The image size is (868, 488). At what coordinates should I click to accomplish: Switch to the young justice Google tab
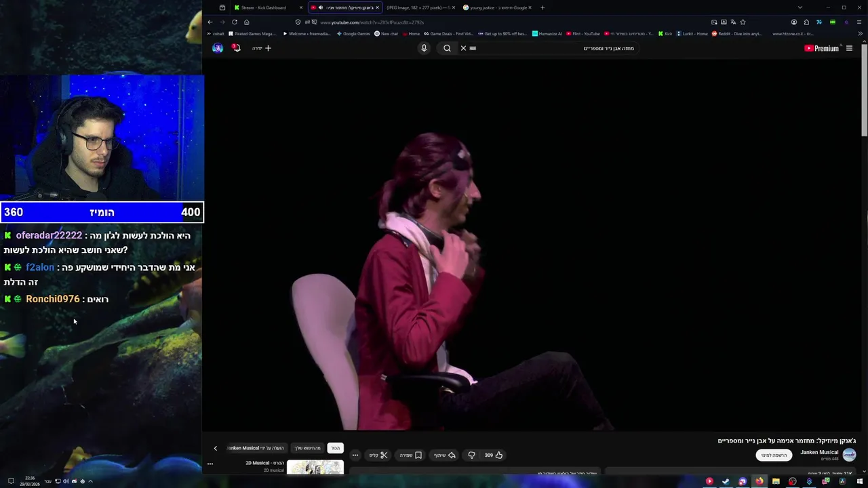(x=498, y=7)
